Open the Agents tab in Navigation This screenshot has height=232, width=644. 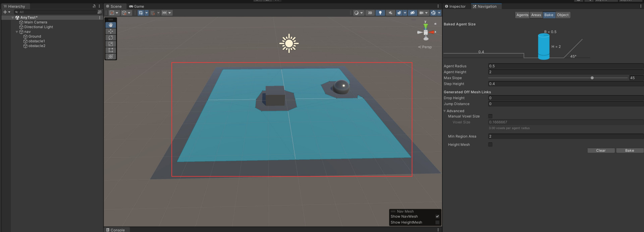522,15
